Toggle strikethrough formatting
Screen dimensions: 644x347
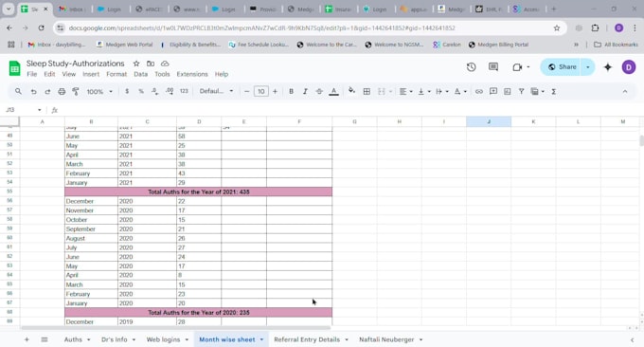(x=319, y=91)
